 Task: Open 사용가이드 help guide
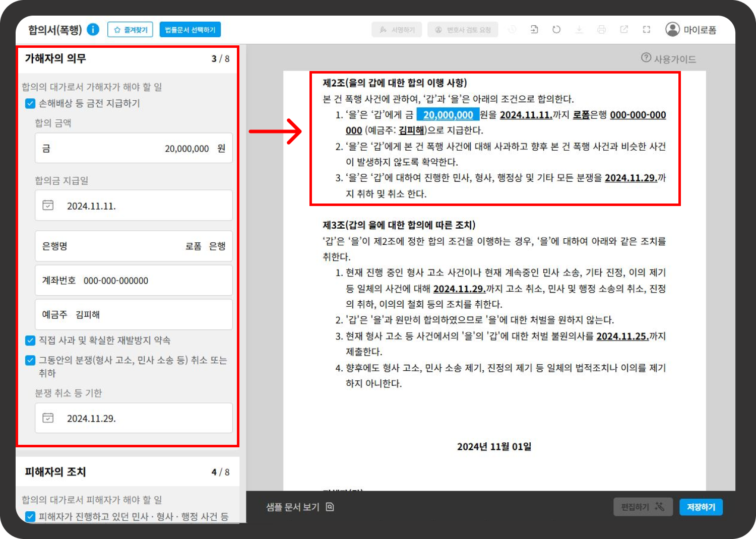(x=668, y=58)
